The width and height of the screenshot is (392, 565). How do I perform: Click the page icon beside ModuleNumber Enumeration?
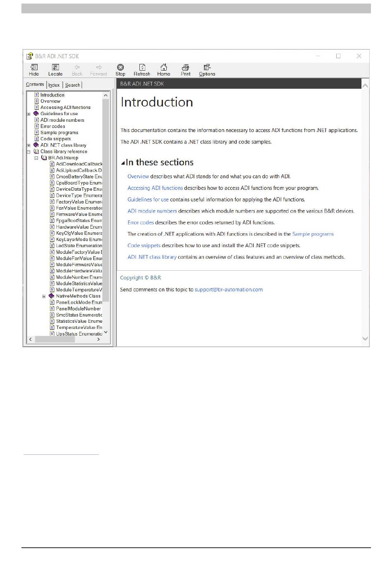click(52, 277)
